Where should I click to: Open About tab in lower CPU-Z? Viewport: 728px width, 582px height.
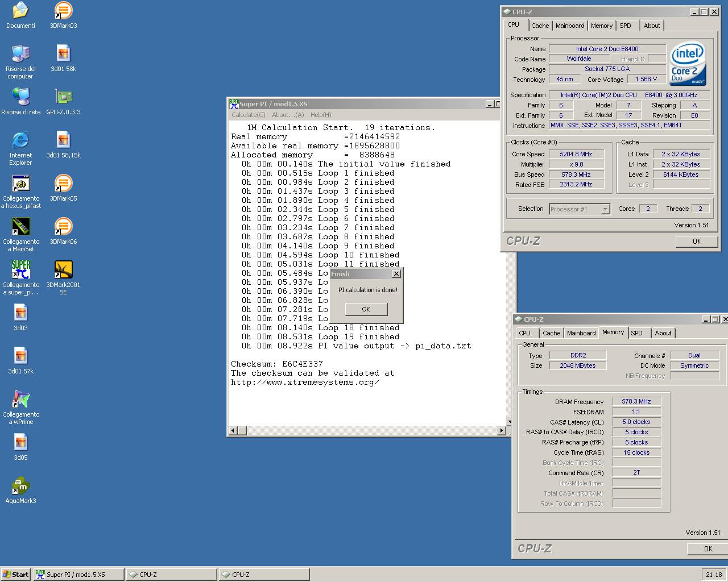(x=663, y=333)
